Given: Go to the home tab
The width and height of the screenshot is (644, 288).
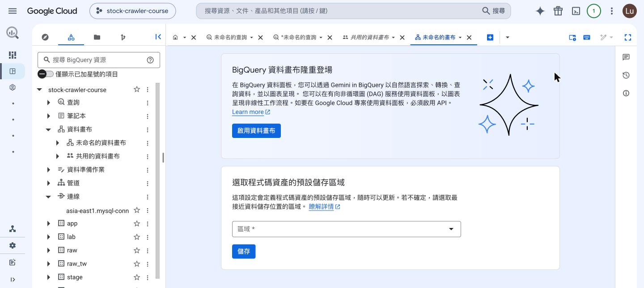Looking at the screenshot, I should [175, 37].
